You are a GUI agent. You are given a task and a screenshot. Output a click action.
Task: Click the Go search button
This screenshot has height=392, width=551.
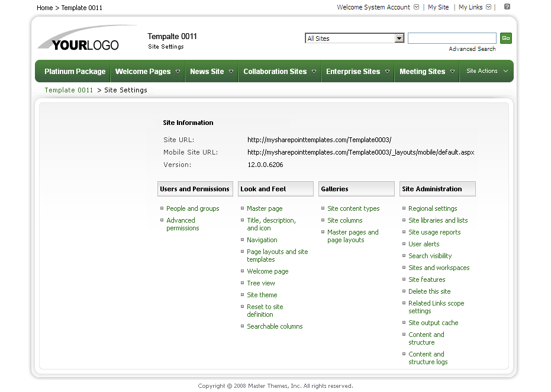click(x=506, y=37)
